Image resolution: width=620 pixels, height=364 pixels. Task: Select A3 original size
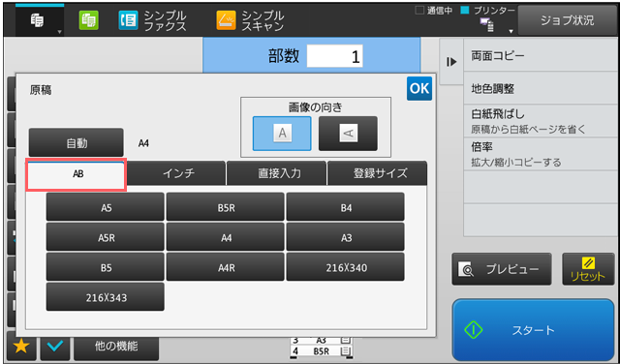(x=345, y=237)
